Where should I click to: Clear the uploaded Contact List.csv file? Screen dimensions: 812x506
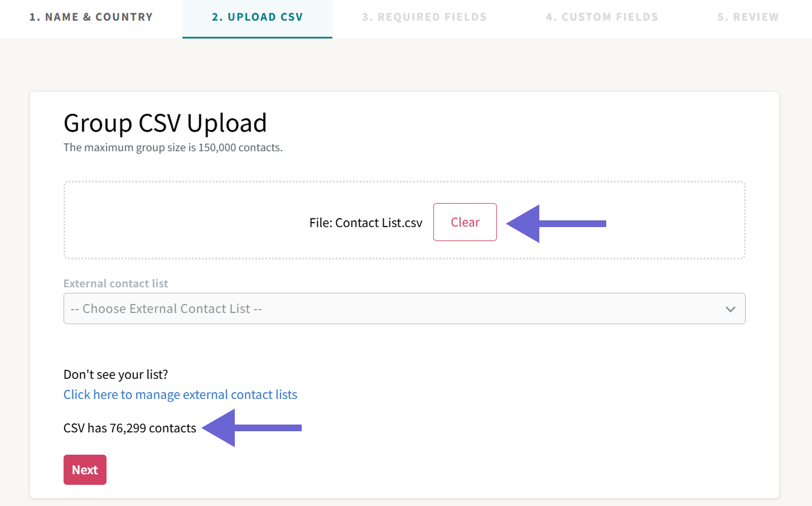click(465, 221)
